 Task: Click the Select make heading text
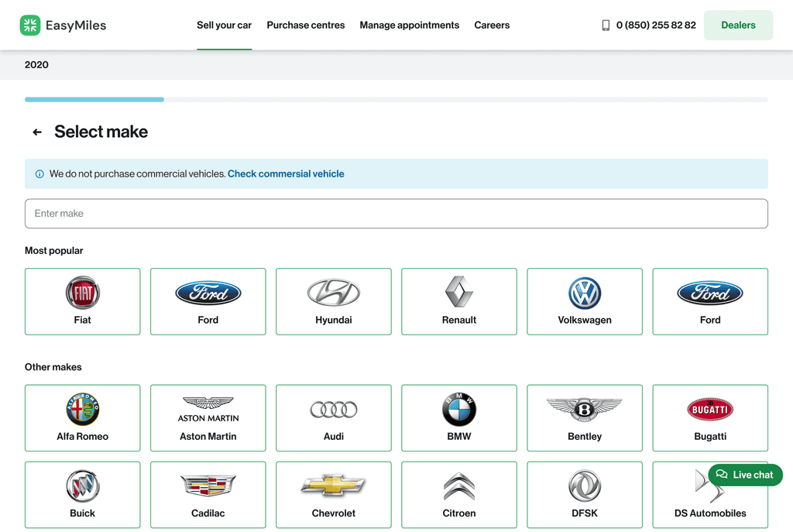pos(101,132)
